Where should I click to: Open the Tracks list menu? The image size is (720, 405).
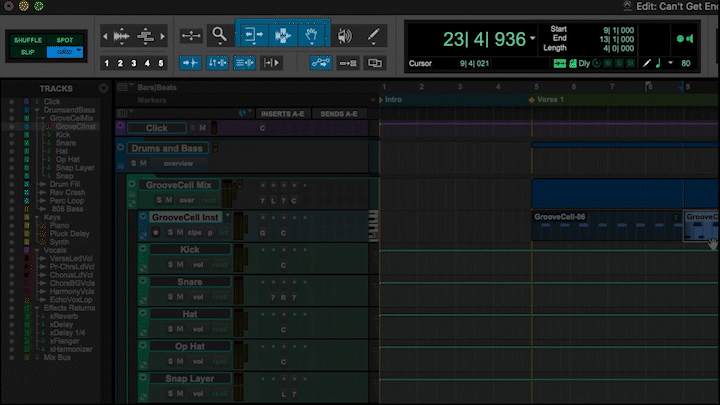point(102,88)
